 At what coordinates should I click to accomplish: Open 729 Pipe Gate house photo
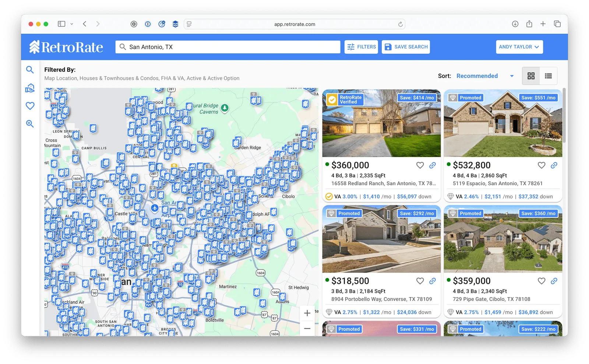pyautogui.click(x=503, y=239)
